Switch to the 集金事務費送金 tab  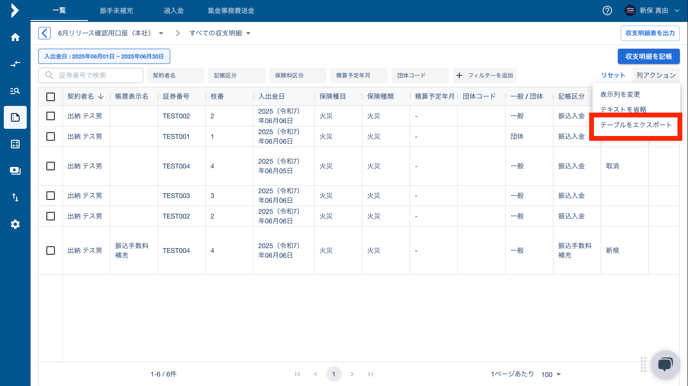point(231,11)
